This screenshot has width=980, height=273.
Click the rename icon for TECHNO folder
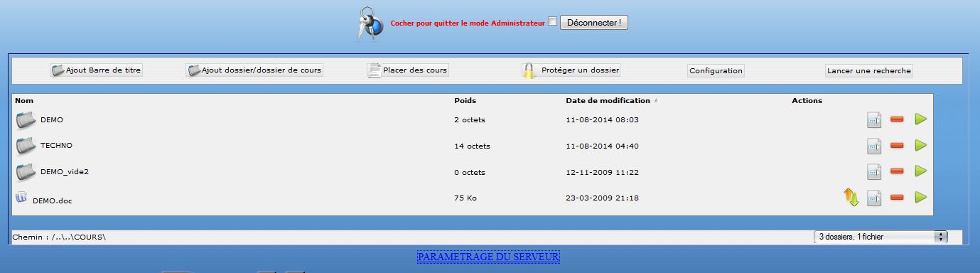[x=874, y=145]
